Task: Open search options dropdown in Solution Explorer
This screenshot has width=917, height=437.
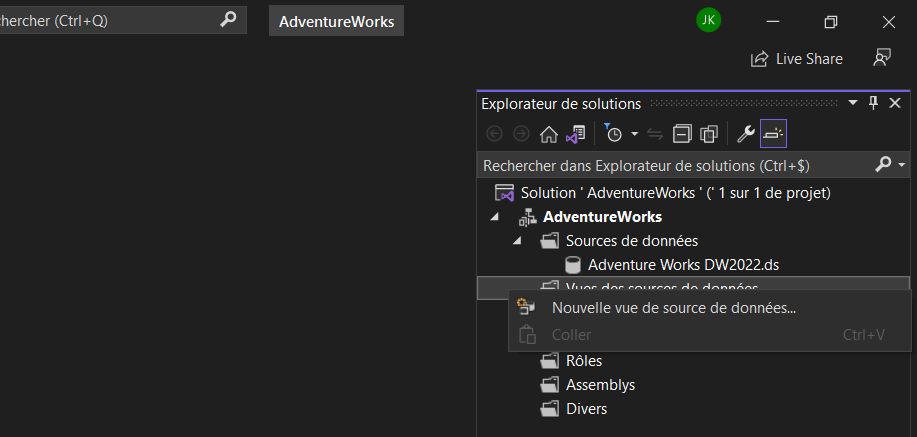Action: pyautogui.click(x=901, y=165)
